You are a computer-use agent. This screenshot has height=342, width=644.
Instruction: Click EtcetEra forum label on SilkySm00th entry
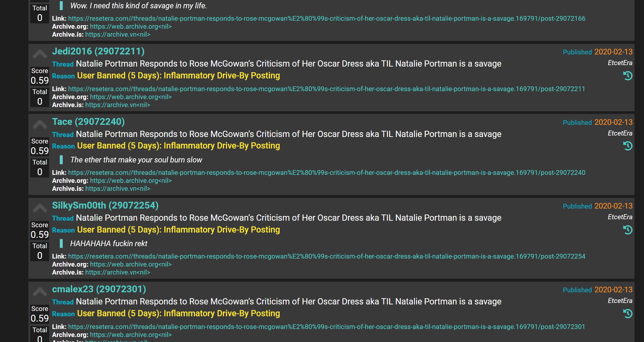tap(620, 217)
